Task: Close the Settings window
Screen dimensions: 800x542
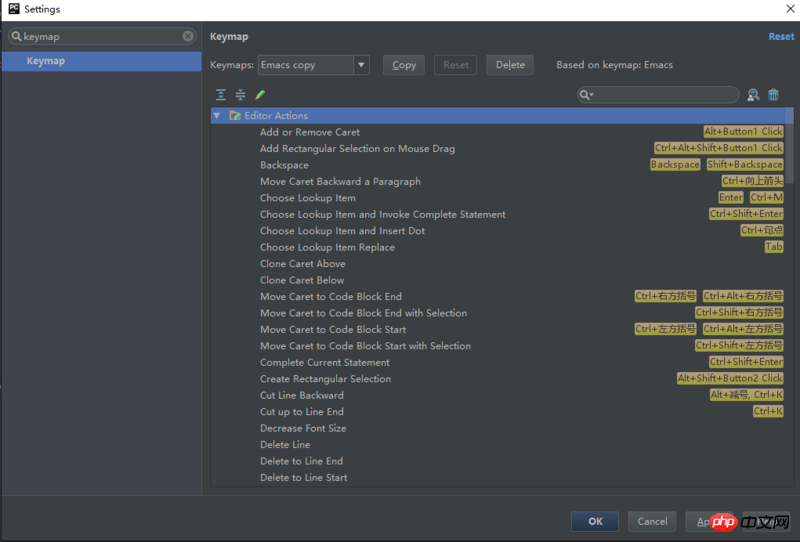Action: 790,9
